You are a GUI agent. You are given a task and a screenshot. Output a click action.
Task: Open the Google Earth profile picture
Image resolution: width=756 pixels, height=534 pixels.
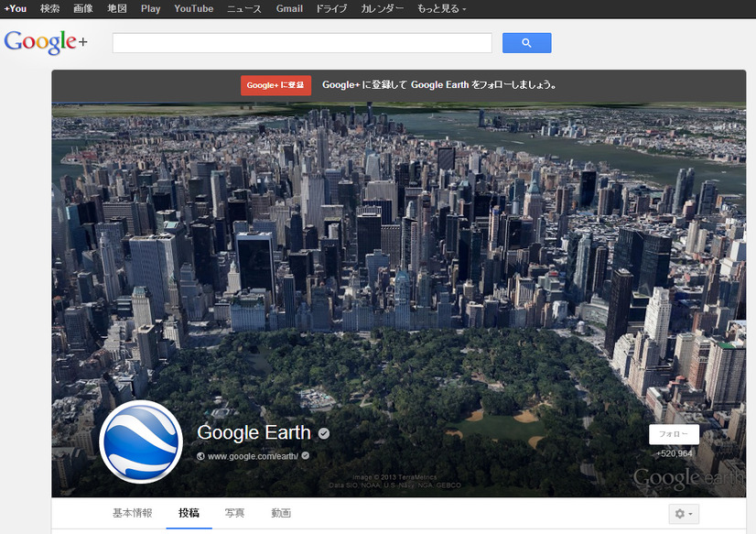coord(141,441)
